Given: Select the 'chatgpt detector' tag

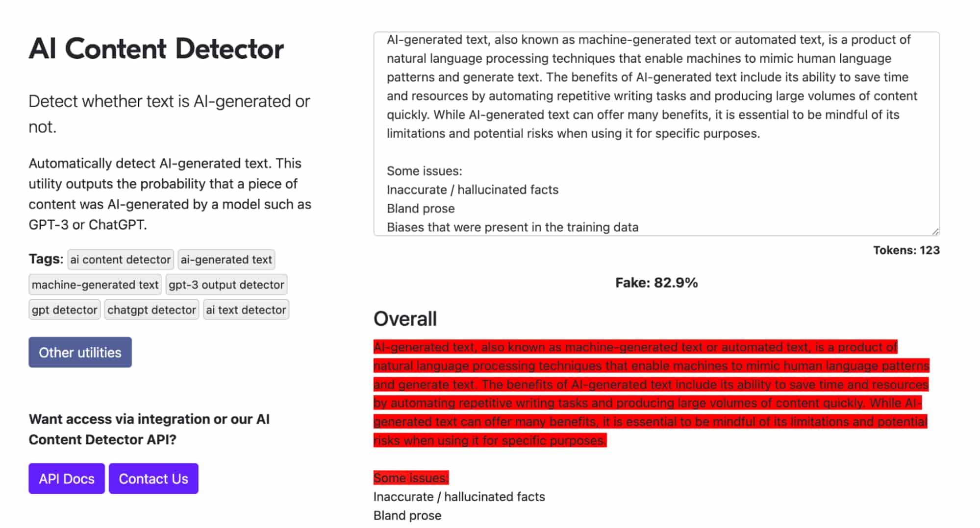Looking at the screenshot, I should 151,310.
